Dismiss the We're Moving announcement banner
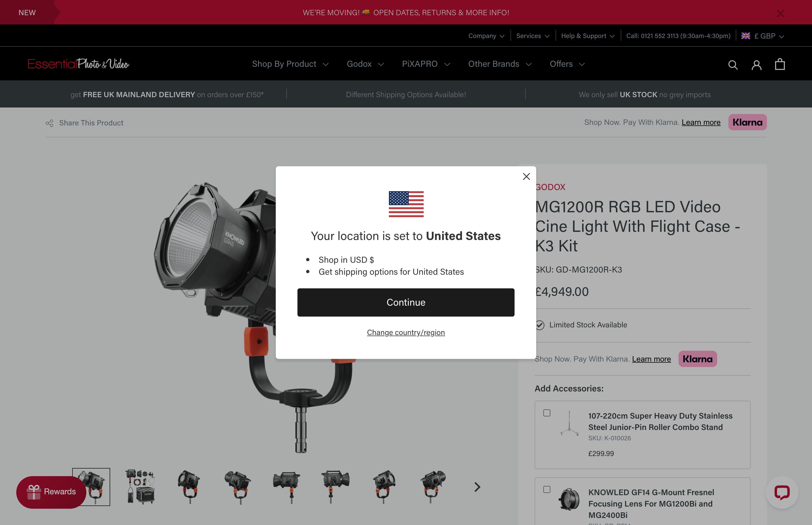The width and height of the screenshot is (812, 525). pos(780,13)
